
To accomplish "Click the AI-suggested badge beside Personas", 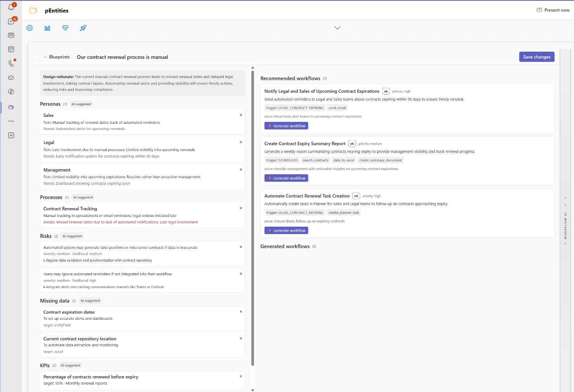I will 81,104.
